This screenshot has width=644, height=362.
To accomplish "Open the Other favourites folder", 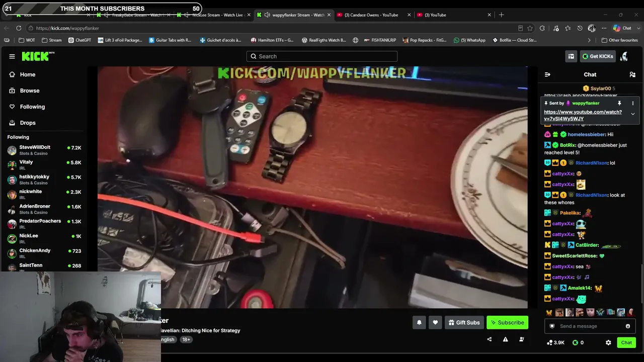I will [x=619, y=40].
